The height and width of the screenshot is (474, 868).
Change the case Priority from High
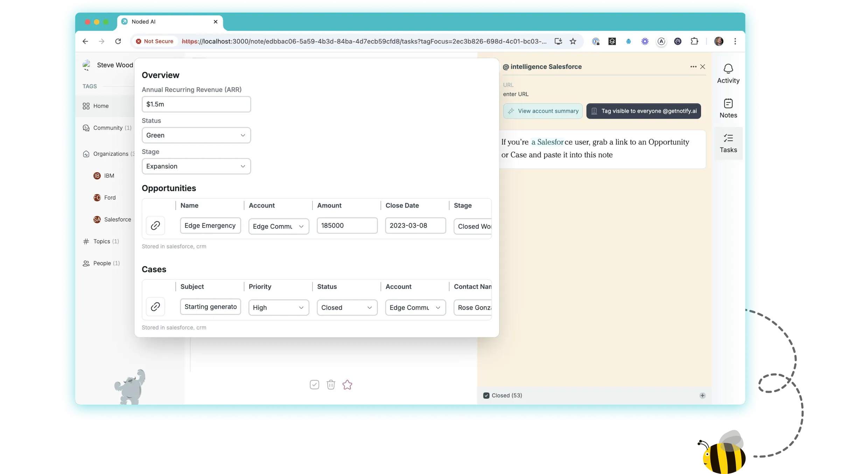tap(279, 307)
